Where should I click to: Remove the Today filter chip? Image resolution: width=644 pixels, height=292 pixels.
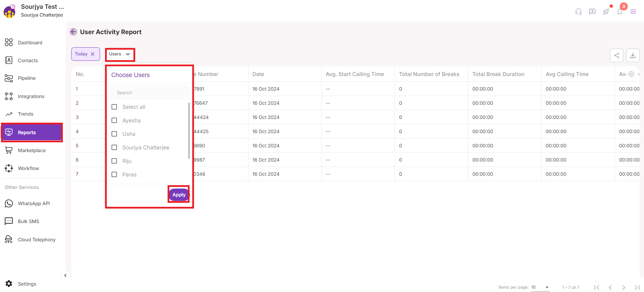pyautogui.click(x=93, y=54)
